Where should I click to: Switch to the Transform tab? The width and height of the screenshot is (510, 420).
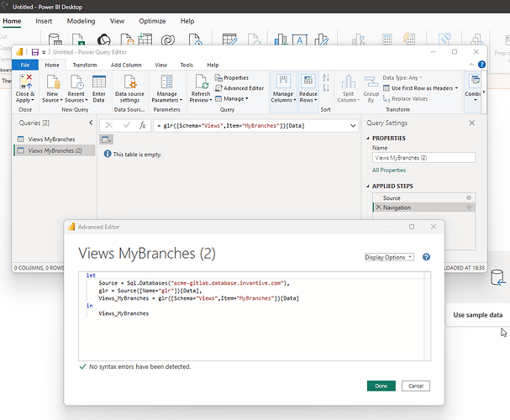coord(85,65)
